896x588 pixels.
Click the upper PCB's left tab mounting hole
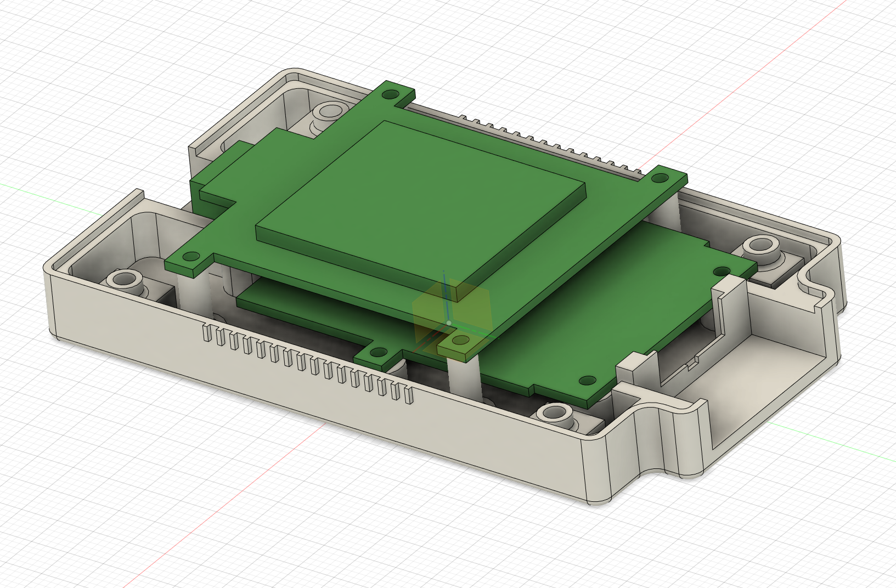coord(190,256)
